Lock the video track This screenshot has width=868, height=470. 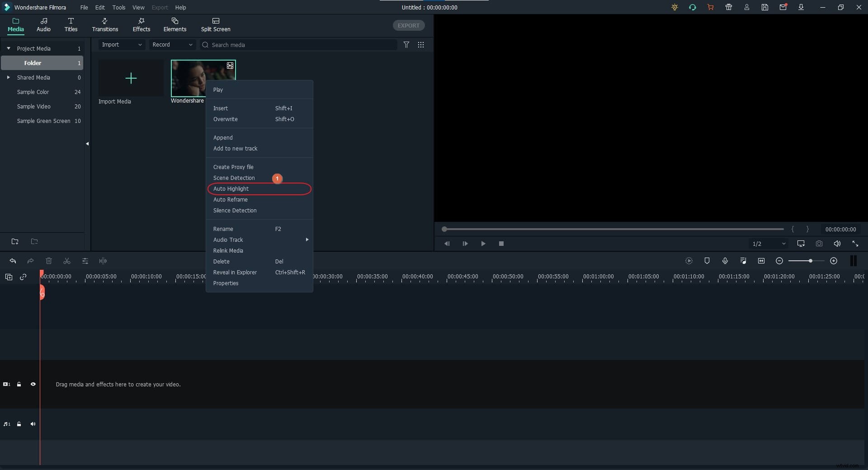click(19, 385)
